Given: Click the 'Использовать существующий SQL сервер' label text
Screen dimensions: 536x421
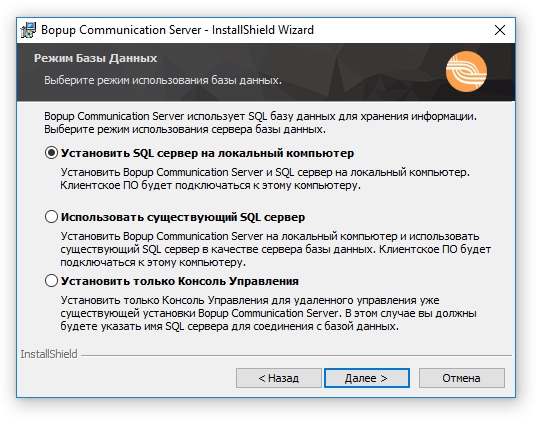Looking at the screenshot, I should pos(183,217).
